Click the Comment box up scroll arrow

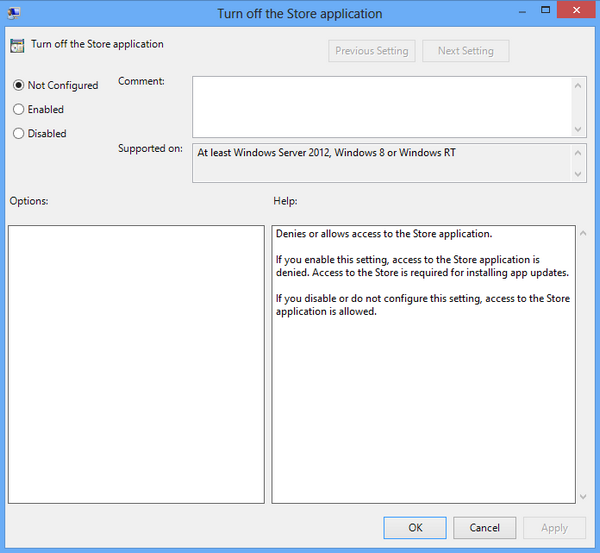[x=578, y=86]
